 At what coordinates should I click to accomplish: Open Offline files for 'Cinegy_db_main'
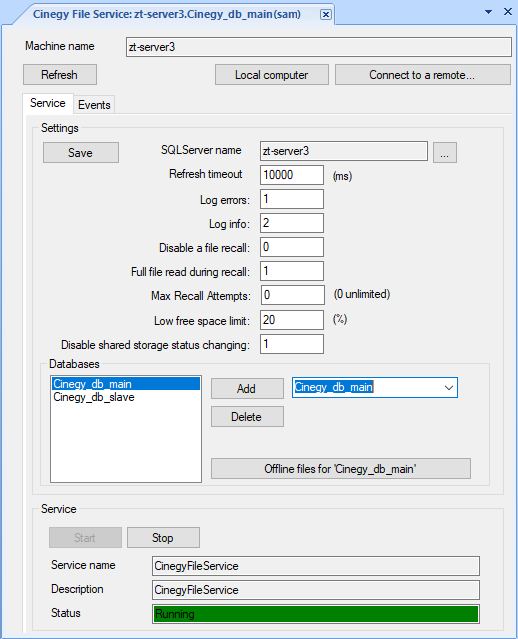point(341,469)
